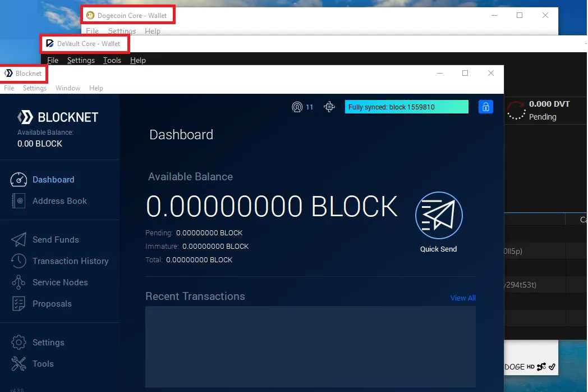Click the Dogecoin HD status icon

pos(530,367)
